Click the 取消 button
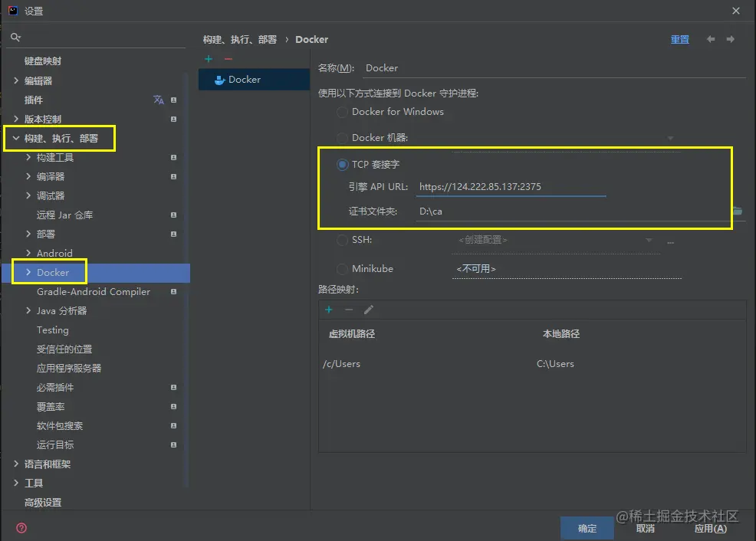Image resolution: width=756 pixels, height=541 pixels. point(645,529)
